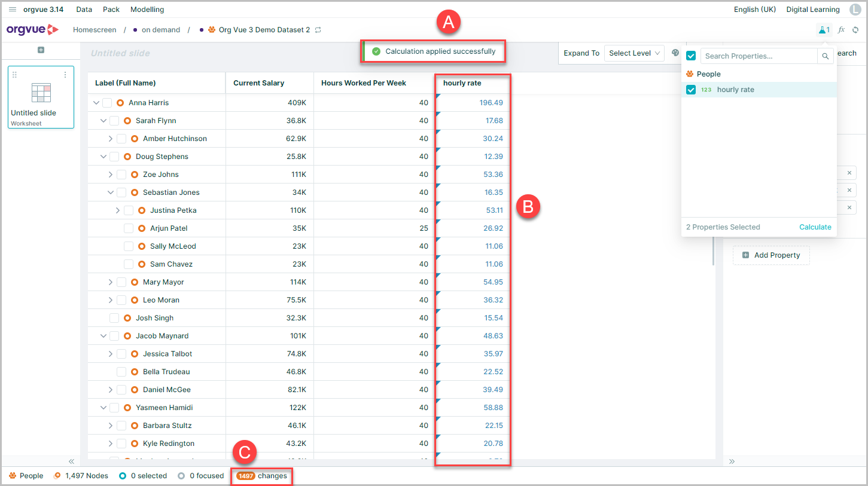Click into the Search Properties field
The height and width of the screenshot is (486, 868).
759,56
